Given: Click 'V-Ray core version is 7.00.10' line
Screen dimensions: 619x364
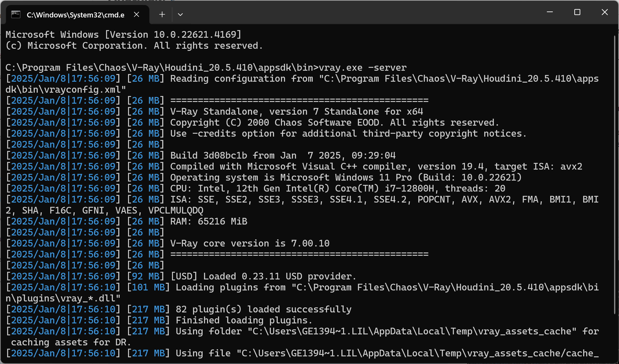Looking at the screenshot, I should pos(250,243).
